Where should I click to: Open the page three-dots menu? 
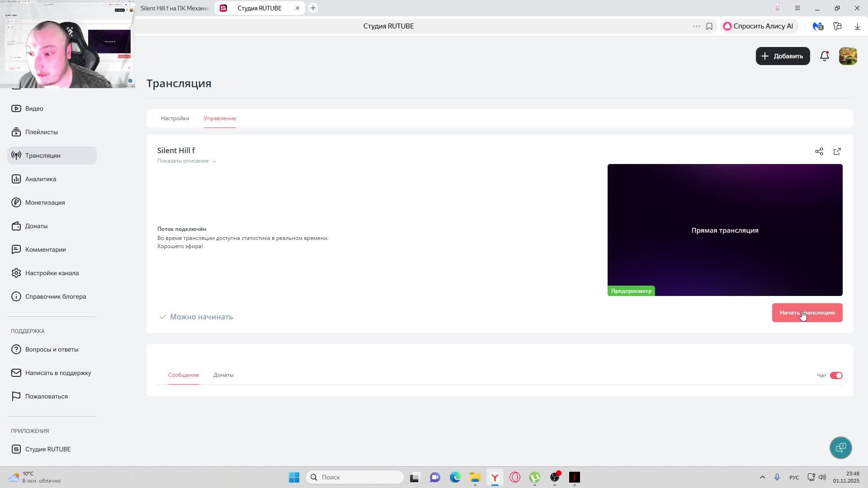(696, 26)
